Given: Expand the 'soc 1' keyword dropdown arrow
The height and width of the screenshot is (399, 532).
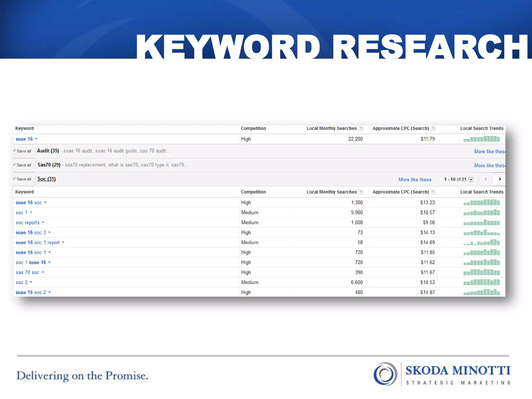Looking at the screenshot, I should (31, 212).
